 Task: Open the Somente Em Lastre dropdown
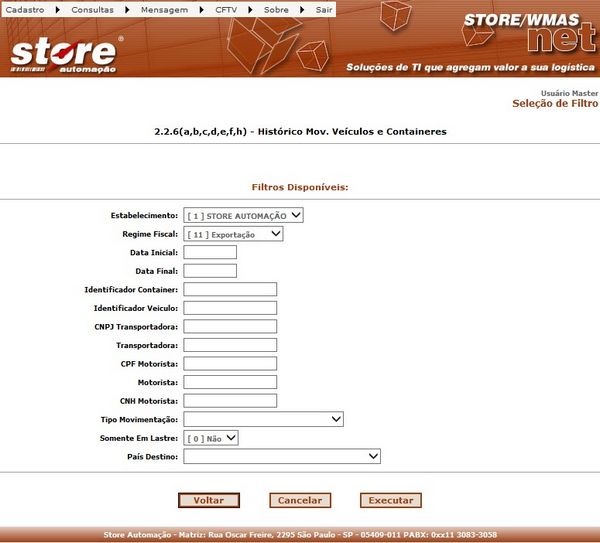[x=211, y=438]
